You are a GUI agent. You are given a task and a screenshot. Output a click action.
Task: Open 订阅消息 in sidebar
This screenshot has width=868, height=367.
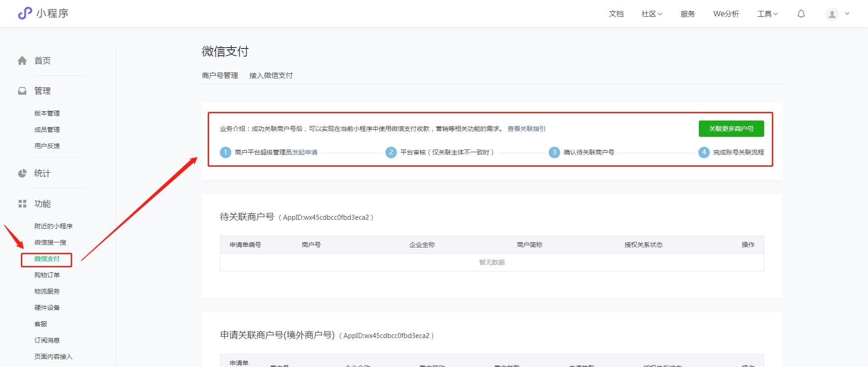[47, 340]
